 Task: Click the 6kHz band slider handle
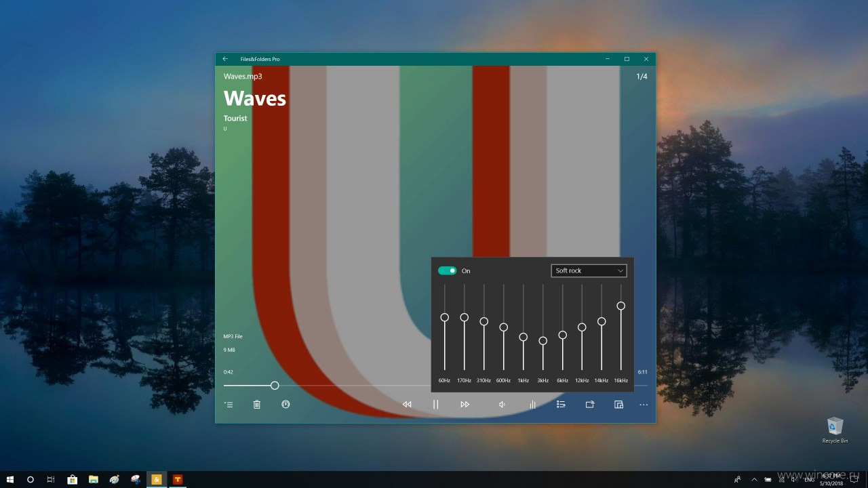(562, 335)
